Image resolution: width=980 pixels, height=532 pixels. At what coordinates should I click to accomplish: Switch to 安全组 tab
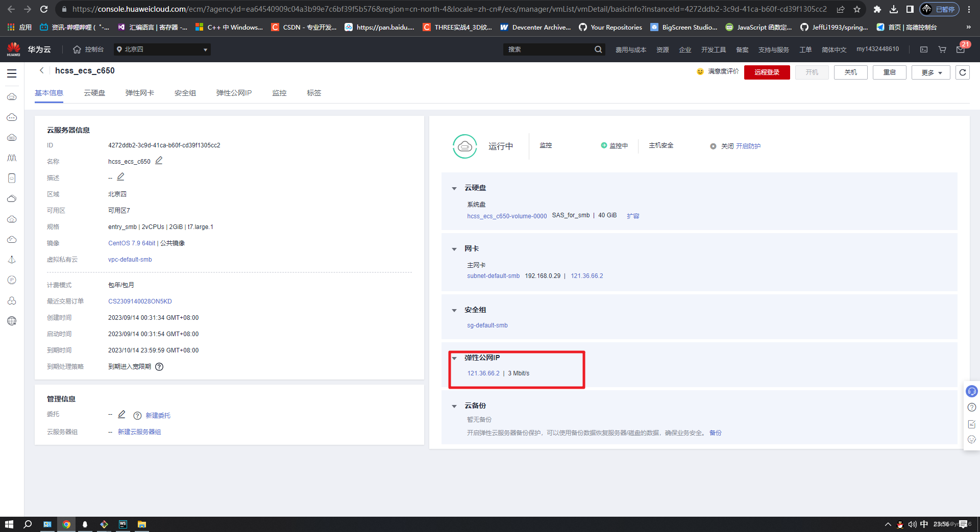point(185,93)
